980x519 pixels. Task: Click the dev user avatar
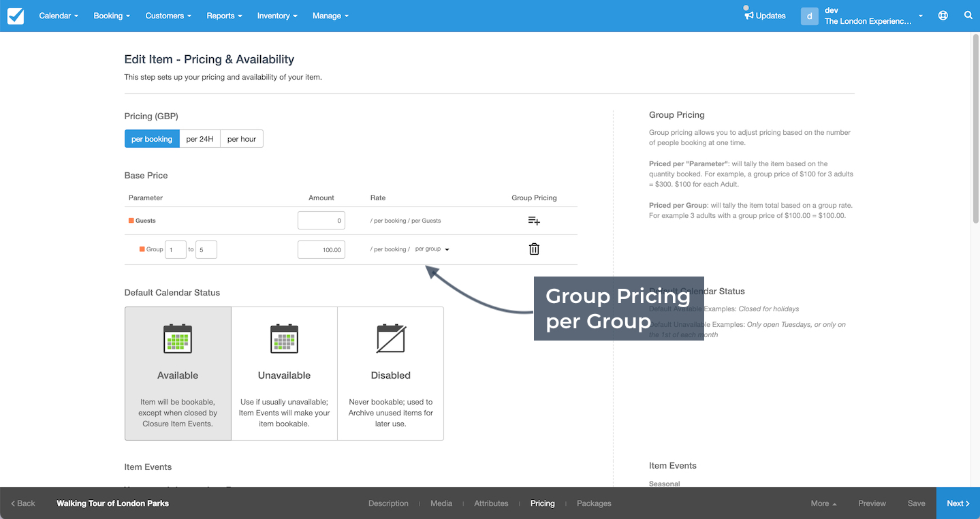point(809,16)
